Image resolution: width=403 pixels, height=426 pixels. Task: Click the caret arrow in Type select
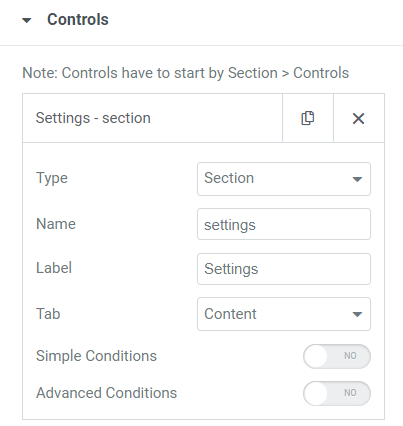pyautogui.click(x=357, y=179)
